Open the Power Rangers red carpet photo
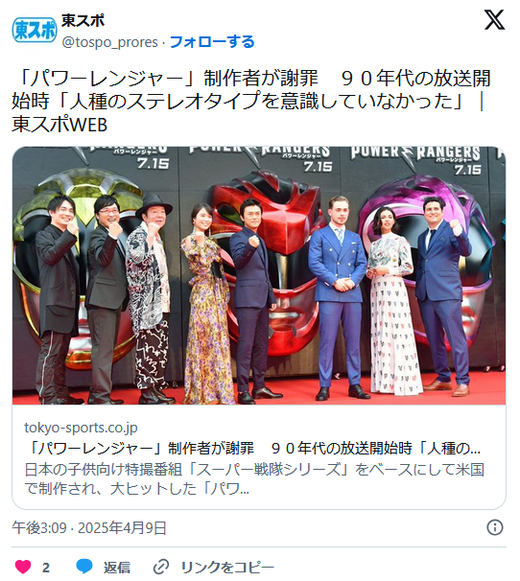This screenshot has height=581, width=520. 259,275
